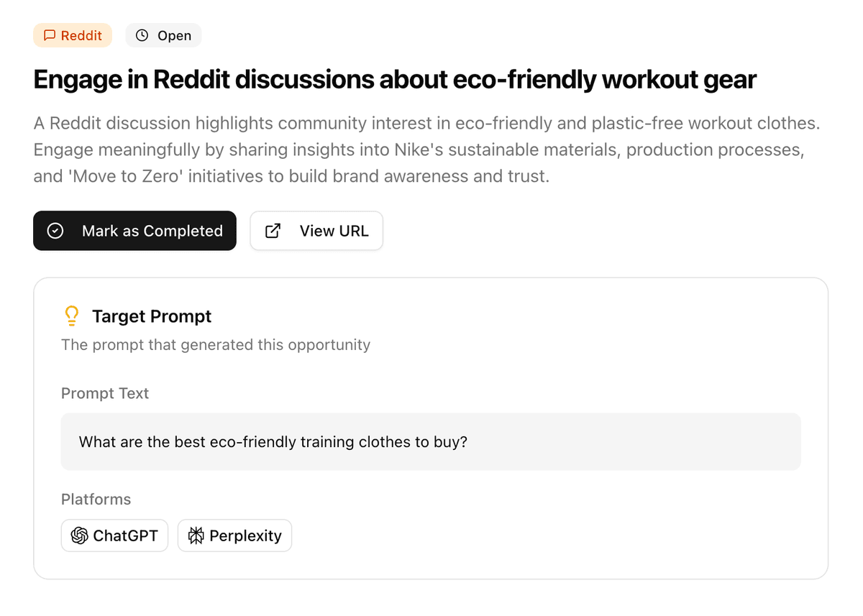Image resolution: width=863 pixels, height=616 pixels.
Task: Click the ChatGPT logo icon
Action: coord(79,535)
